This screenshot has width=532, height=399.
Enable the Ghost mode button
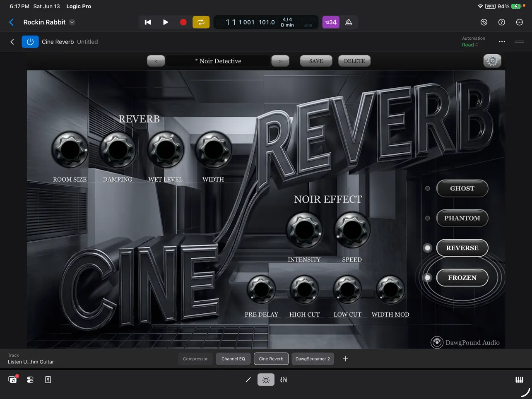tap(462, 188)
